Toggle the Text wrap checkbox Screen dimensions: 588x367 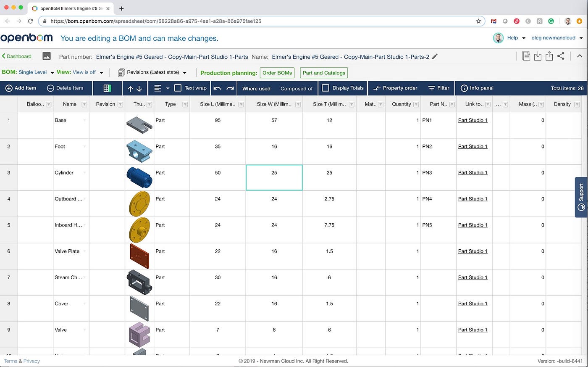(x=178, y=88)
